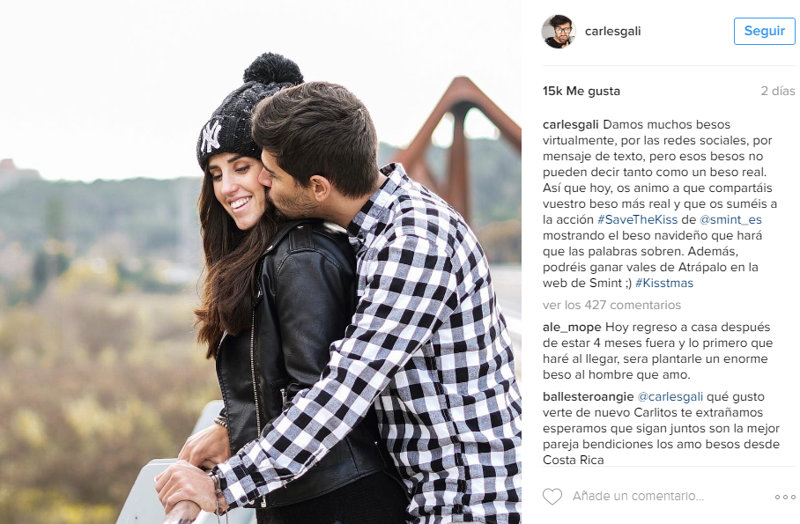Click the couple photo
800x524 pixels.
coord(260,262)
